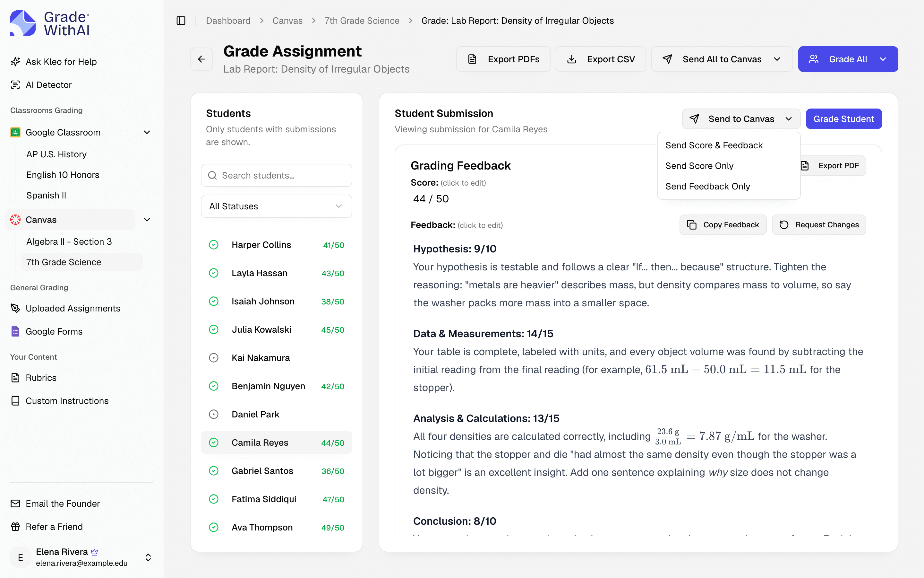Edit the 44 / 50 score
The image size is (924, 578).
[431, 199]
